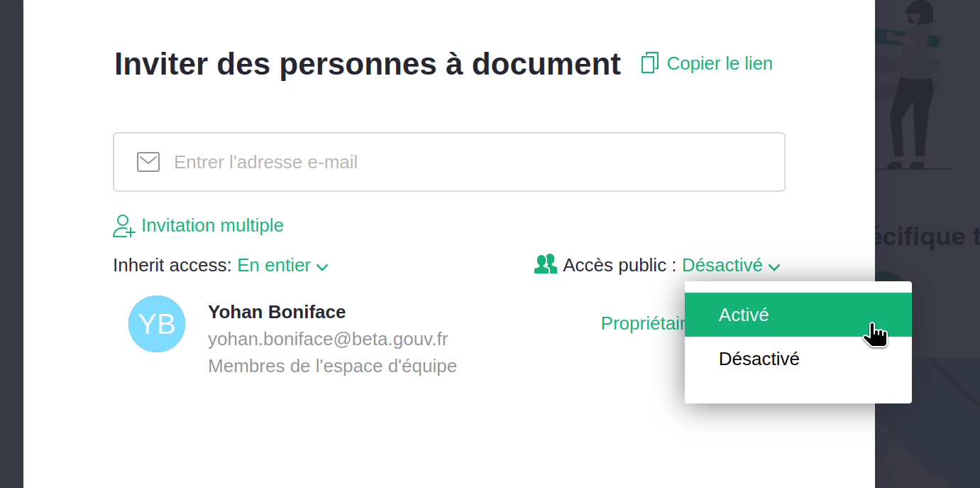Viewport: 980px width, 488px height.
Task: Click the blue "YB" avatar circle
Action: 157,324
